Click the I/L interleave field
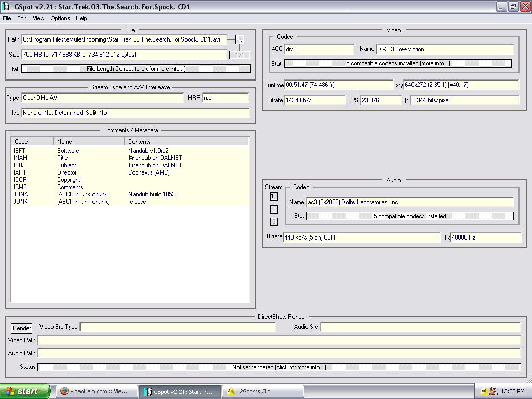Viewport: 532px width, 399px height. pos(136,113)
